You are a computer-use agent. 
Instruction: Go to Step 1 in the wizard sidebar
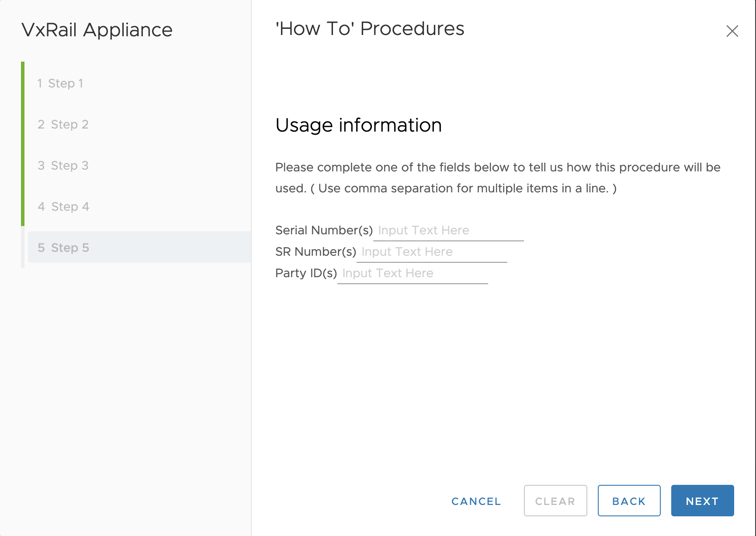(60, 83)
